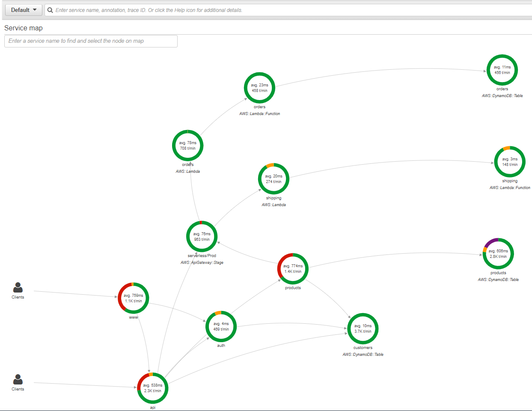
Task: Select the auth service node
Action: tap(221, 326)
